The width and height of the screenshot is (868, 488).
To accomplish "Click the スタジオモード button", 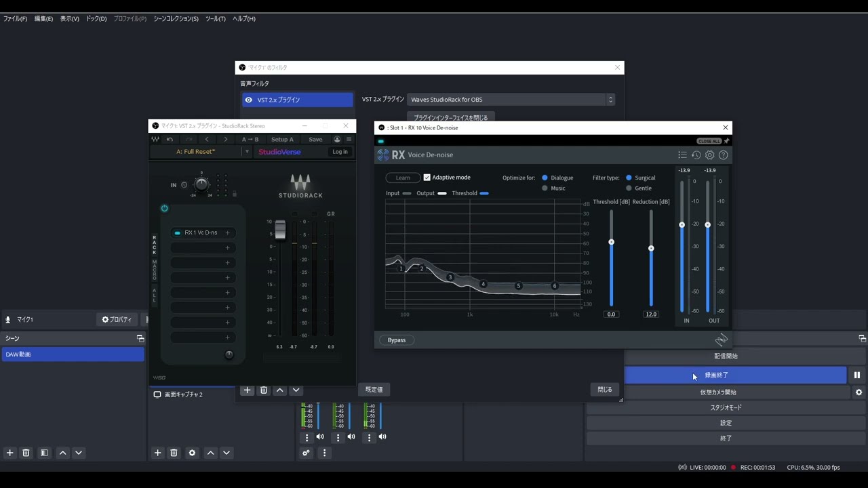I will tap(726, 408).
